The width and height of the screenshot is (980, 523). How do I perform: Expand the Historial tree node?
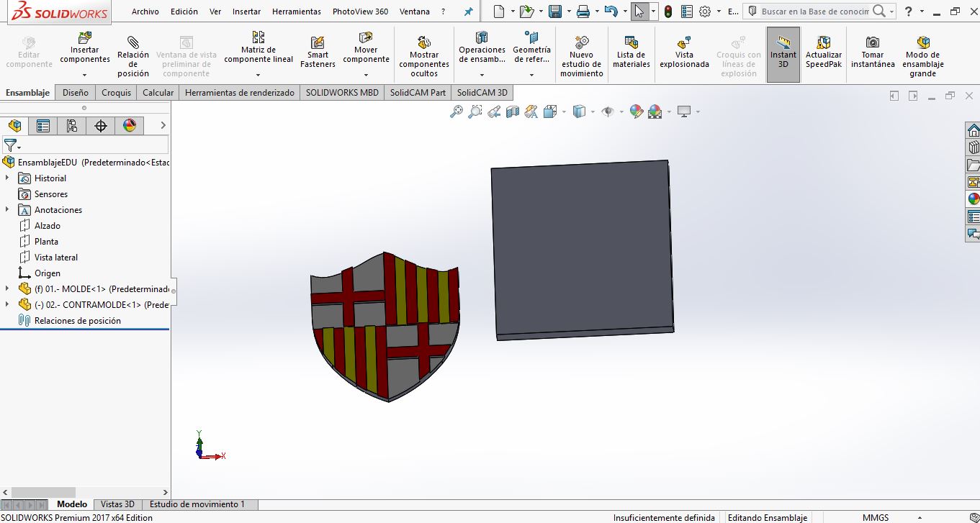(x=7, y=178)
